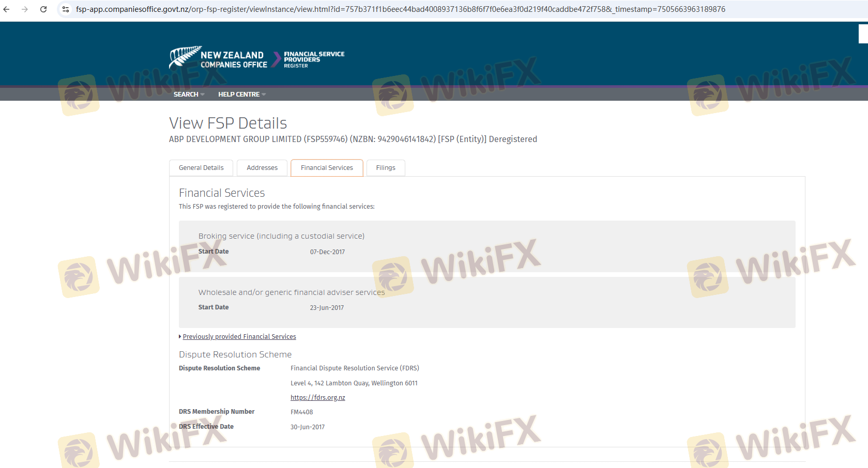Click the silver fern logo emblem

click(184, 57)
